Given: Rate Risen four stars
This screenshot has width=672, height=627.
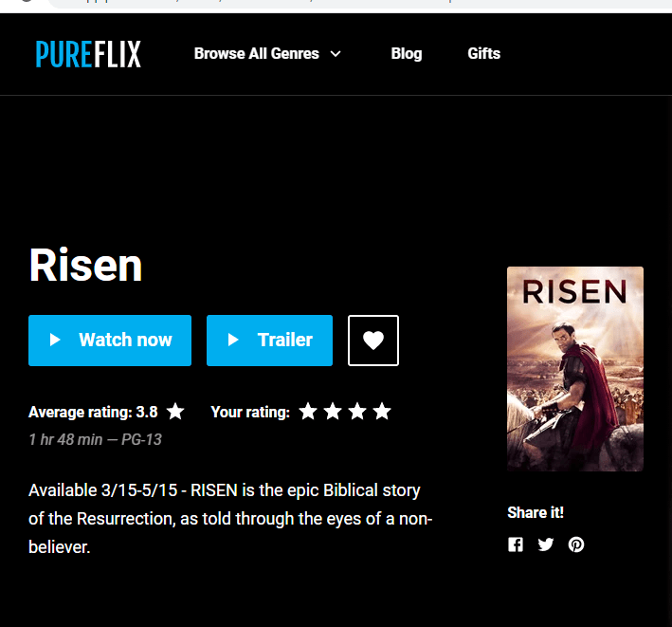Looking at the screenshot, I should [x=381, y=412].
